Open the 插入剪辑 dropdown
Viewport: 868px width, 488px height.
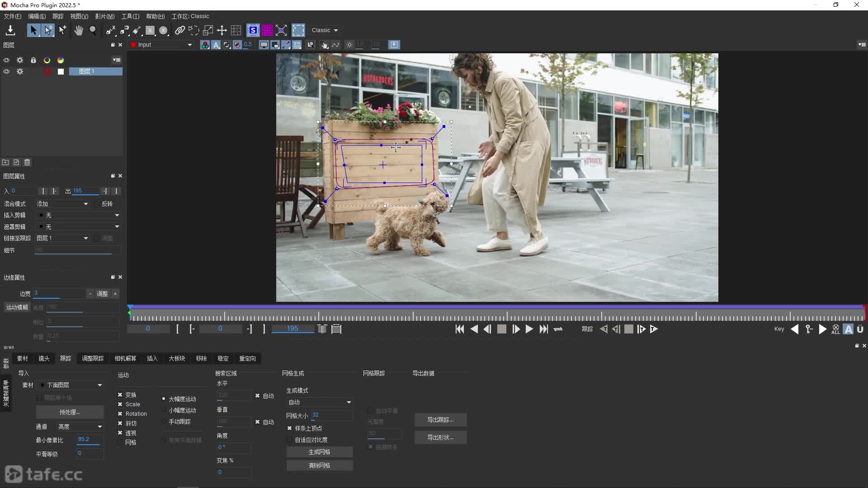click(78, 216)
